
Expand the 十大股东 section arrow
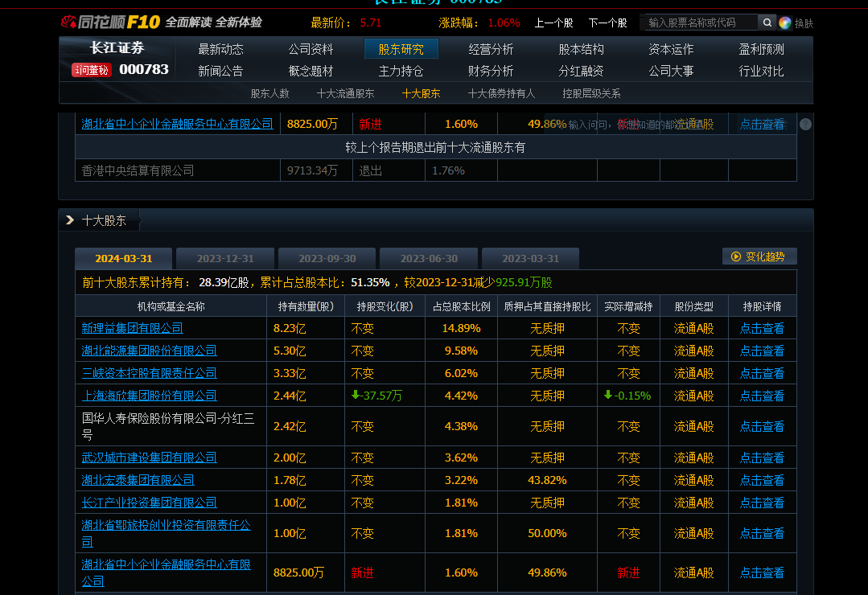tap(70, 220)
